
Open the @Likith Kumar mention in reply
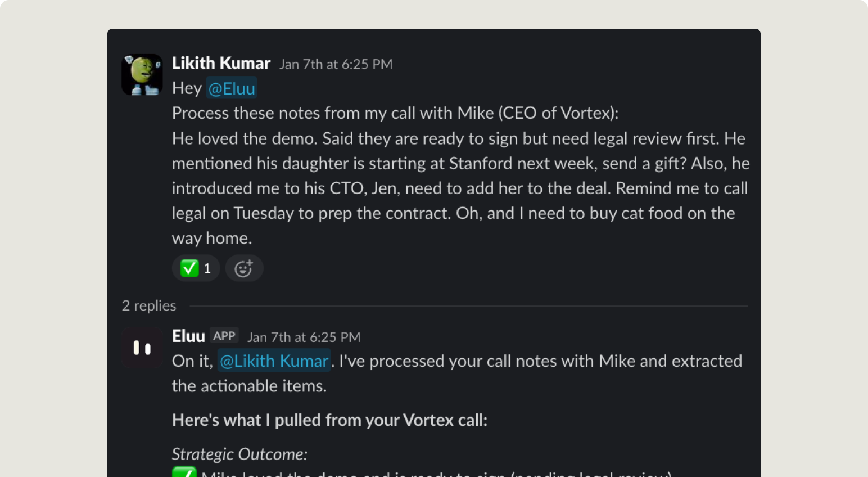(274, 361)
